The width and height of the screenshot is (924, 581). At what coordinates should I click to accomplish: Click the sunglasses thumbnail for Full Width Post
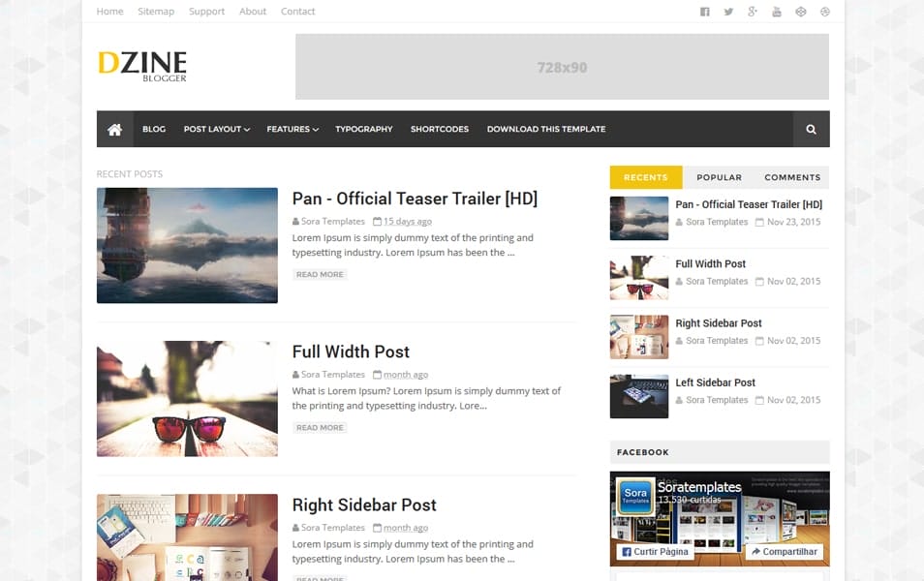pos(187,399)
